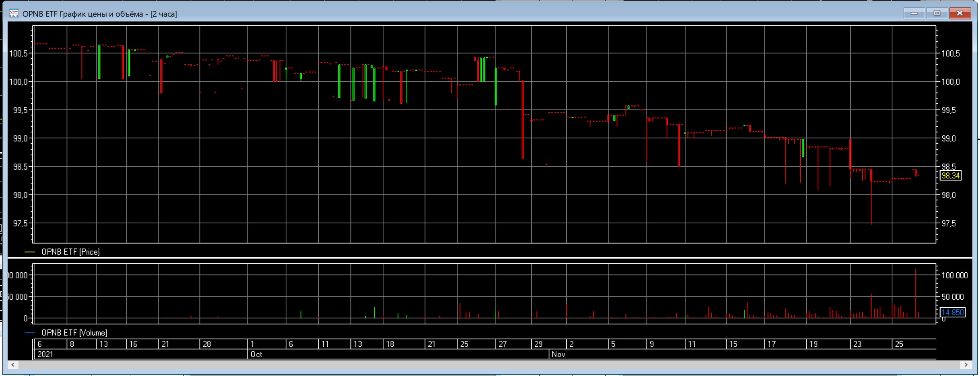Image resolution: width=980 pixels, height=376 pixels.
Task: Click the 100,5 label on right price axis
Action: click(951, 53)
